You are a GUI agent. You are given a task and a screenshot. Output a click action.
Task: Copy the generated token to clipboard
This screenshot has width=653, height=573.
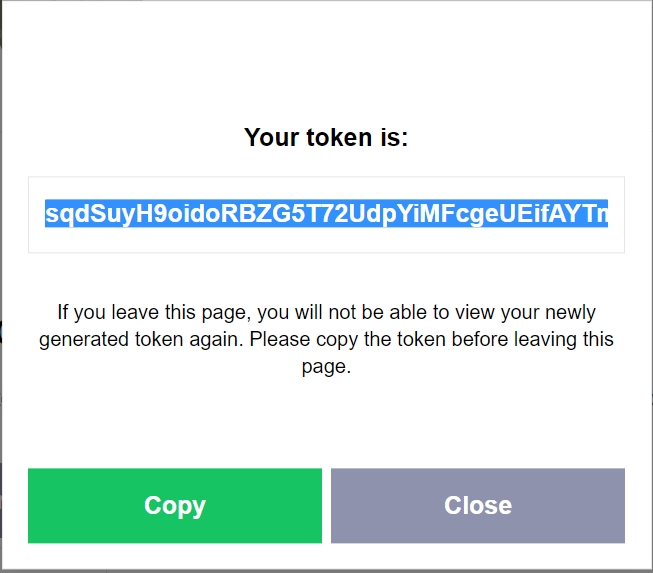[175, 505]
